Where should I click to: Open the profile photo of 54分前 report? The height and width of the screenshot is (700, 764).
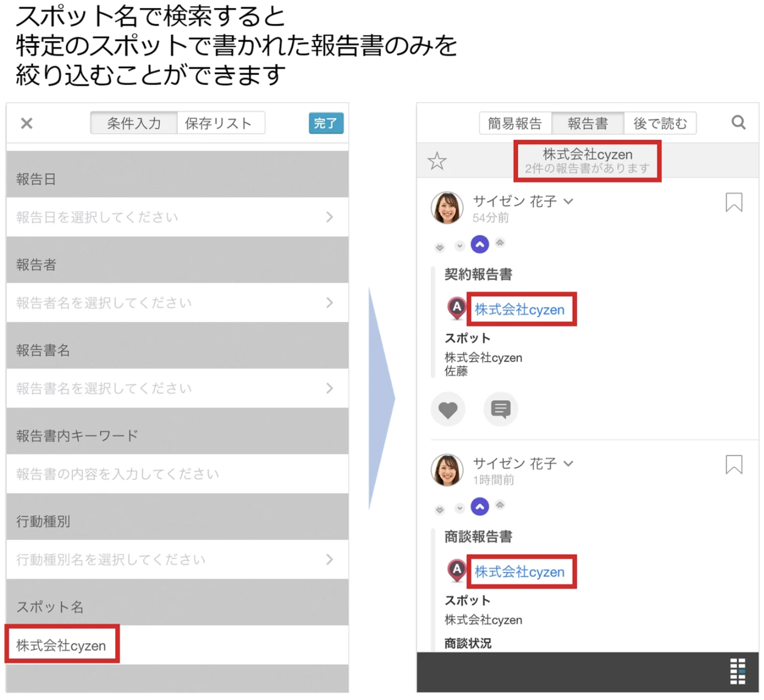[x=447, y=207]
